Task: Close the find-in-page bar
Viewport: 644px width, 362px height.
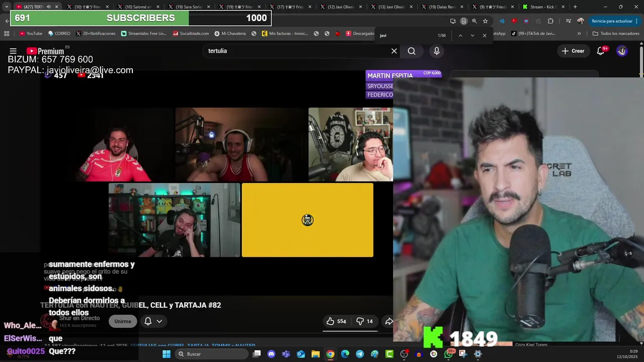Action: click(x=485, y=35)
